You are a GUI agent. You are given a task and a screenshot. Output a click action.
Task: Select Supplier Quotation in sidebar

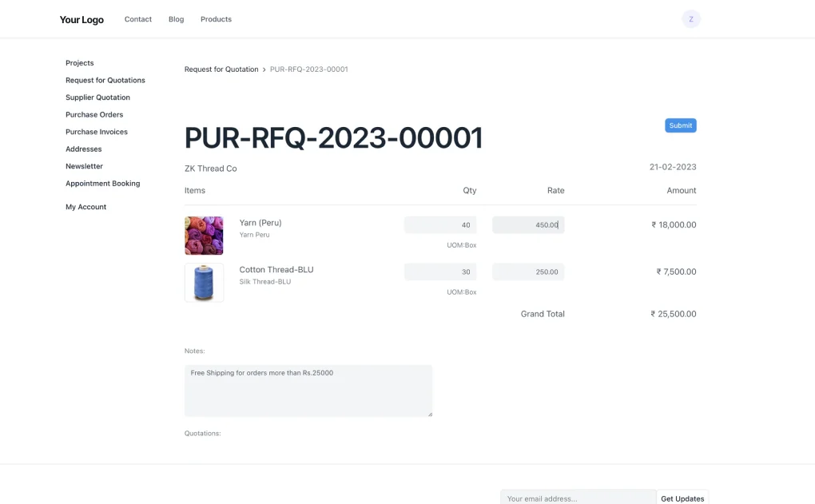[x=97, y=97]
